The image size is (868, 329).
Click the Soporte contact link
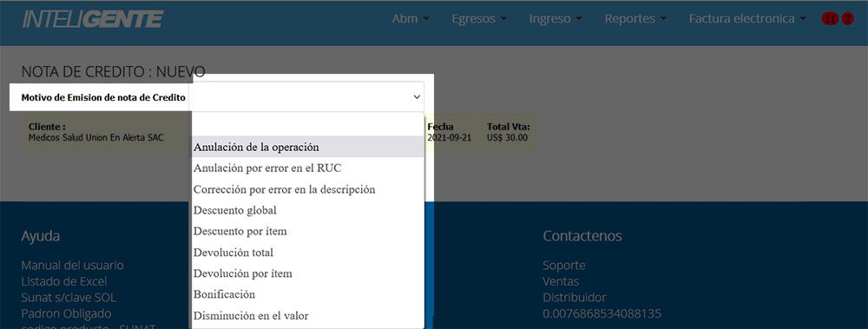(x=563, y=266)
